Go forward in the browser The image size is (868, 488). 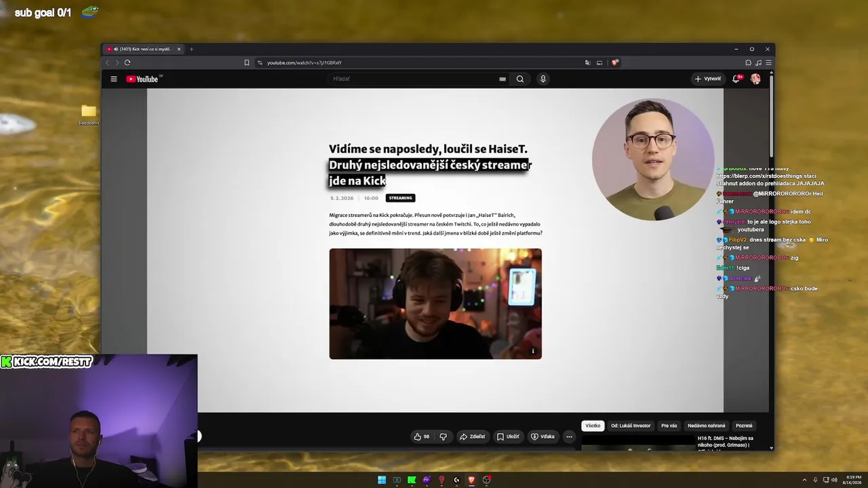117,62
